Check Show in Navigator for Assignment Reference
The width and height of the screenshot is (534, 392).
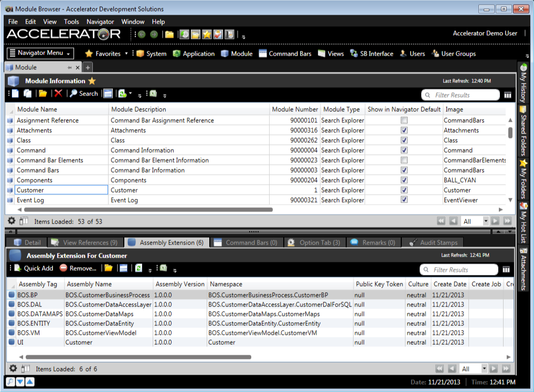click(404, 120)
